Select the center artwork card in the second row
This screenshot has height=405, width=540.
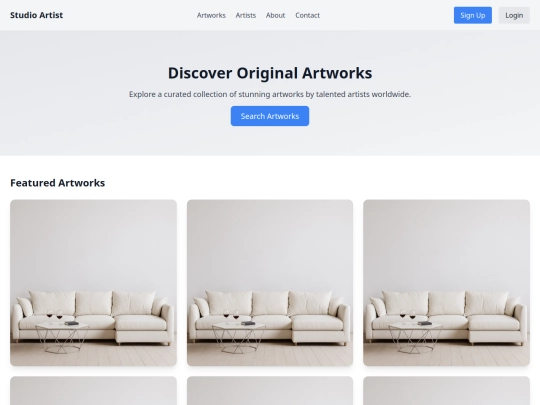click(x=270, y=391)
